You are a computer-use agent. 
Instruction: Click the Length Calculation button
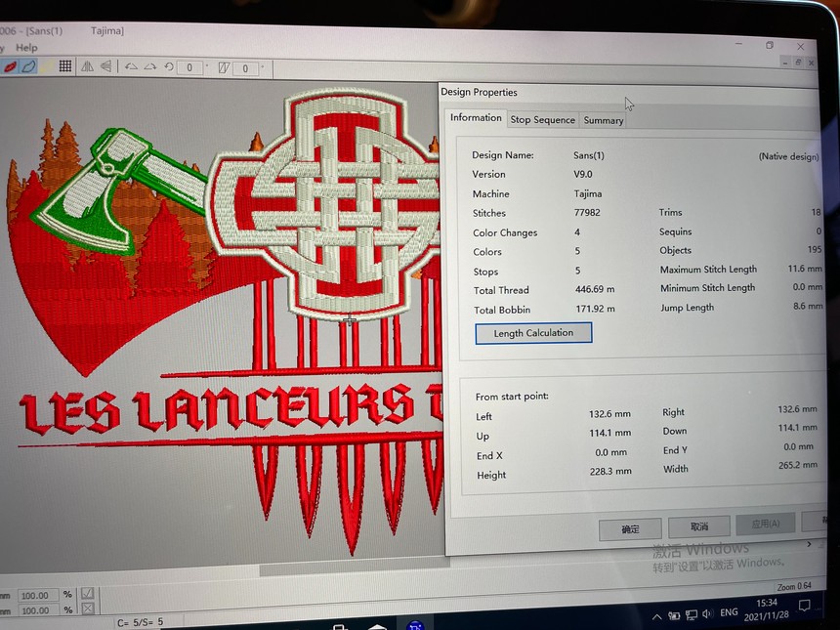pos(533,333)
